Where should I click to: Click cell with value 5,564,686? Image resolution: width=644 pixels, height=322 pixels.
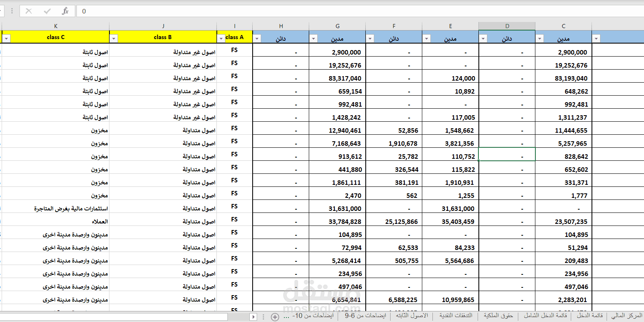click(x=451, y=259)
